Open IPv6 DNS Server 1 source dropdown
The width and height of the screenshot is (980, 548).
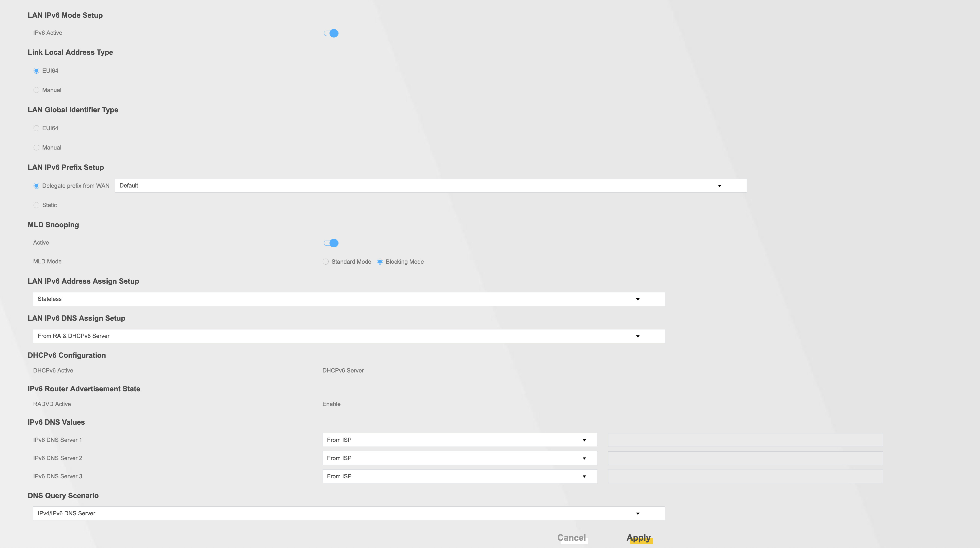tap(460, 440)
